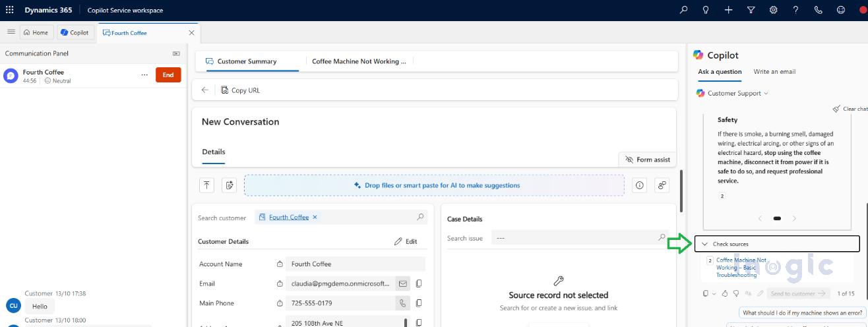Select the Ask a question tab
The width and height of the screenshot is (868, 327).
pyautogui.click(x=720, y=72)
